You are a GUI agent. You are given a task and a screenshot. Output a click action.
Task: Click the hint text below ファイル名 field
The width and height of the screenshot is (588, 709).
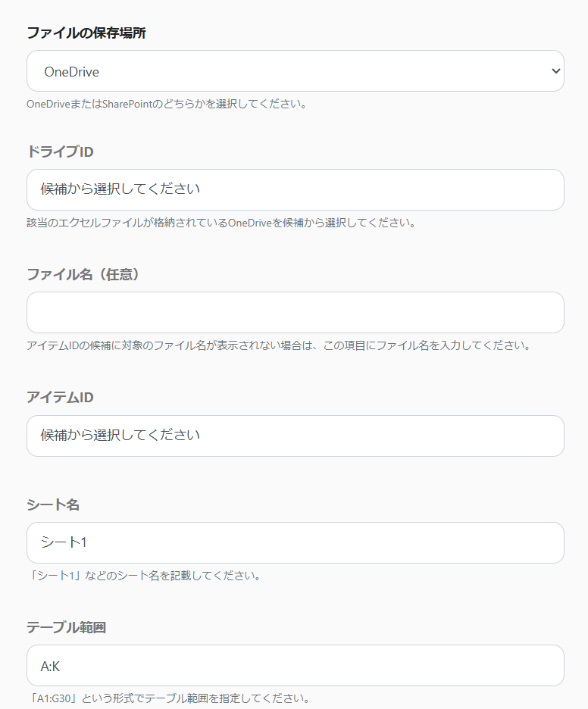click(x=277, y=345)
